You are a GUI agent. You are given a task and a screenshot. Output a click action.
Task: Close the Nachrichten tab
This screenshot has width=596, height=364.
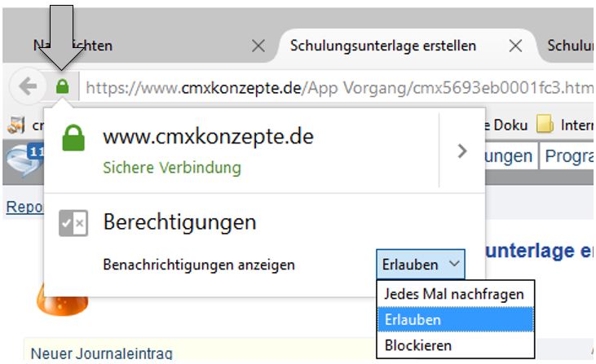258,46
